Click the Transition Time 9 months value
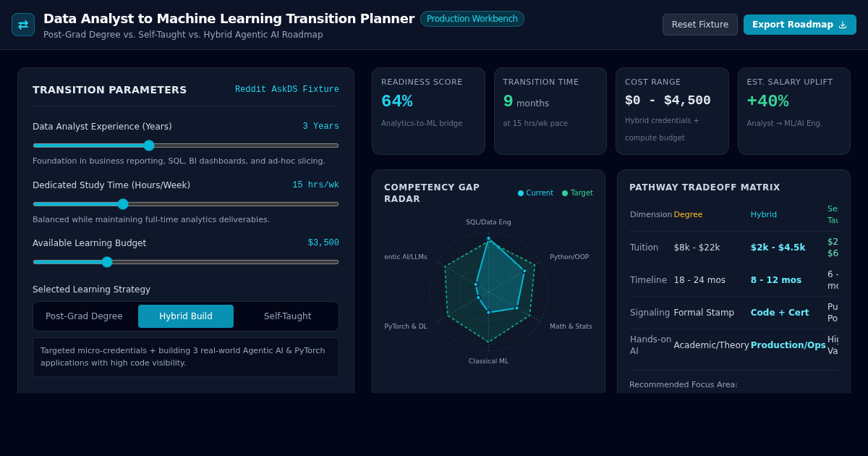This screenshot has width=868, height=456. pyautogui.click(x=526, y=101)
